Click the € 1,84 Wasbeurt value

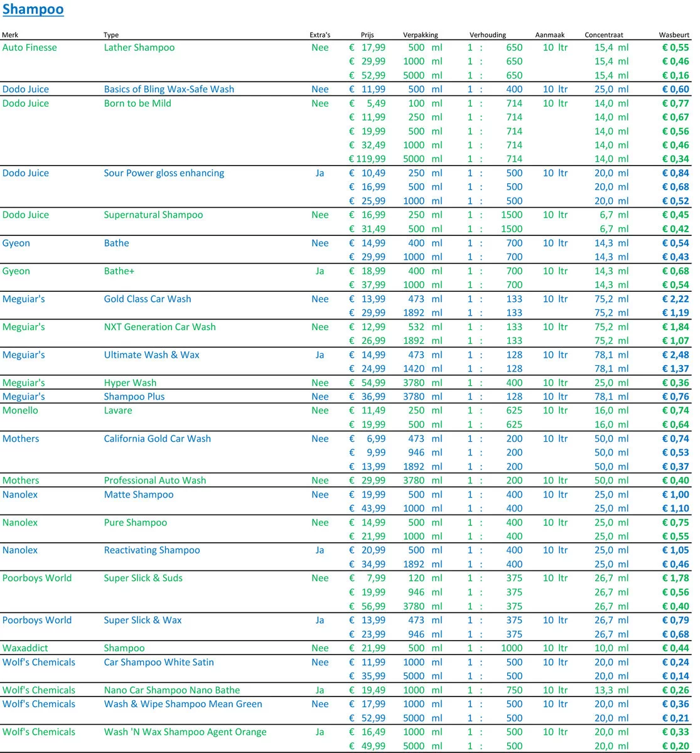tap(676, 327)
